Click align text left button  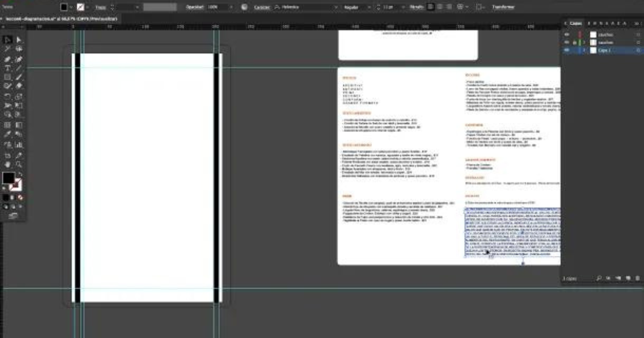431,7
